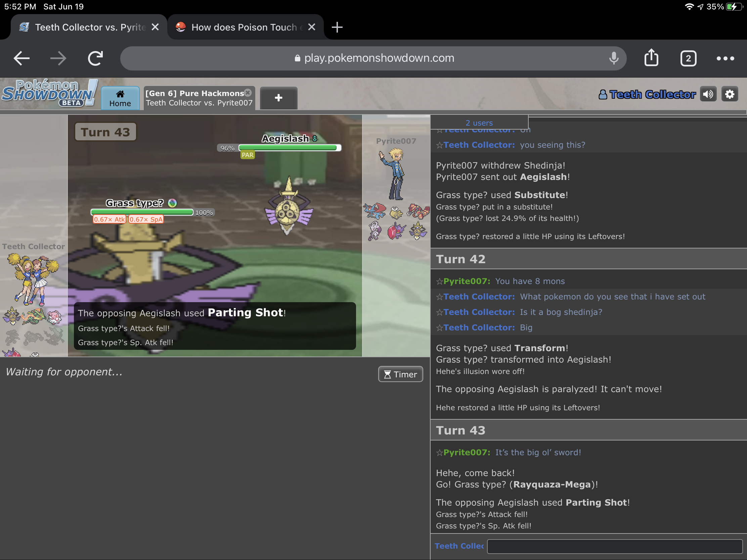Start the battle Timer
747x560 pixels.
400,374
